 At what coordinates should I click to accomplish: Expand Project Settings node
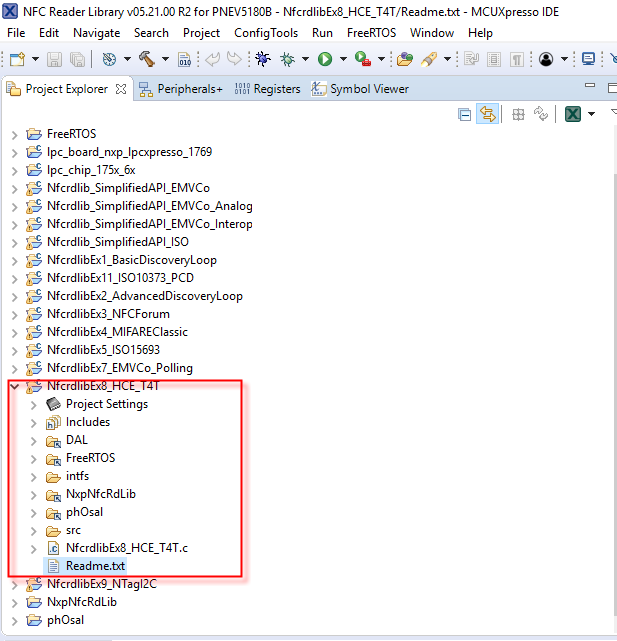34,405
